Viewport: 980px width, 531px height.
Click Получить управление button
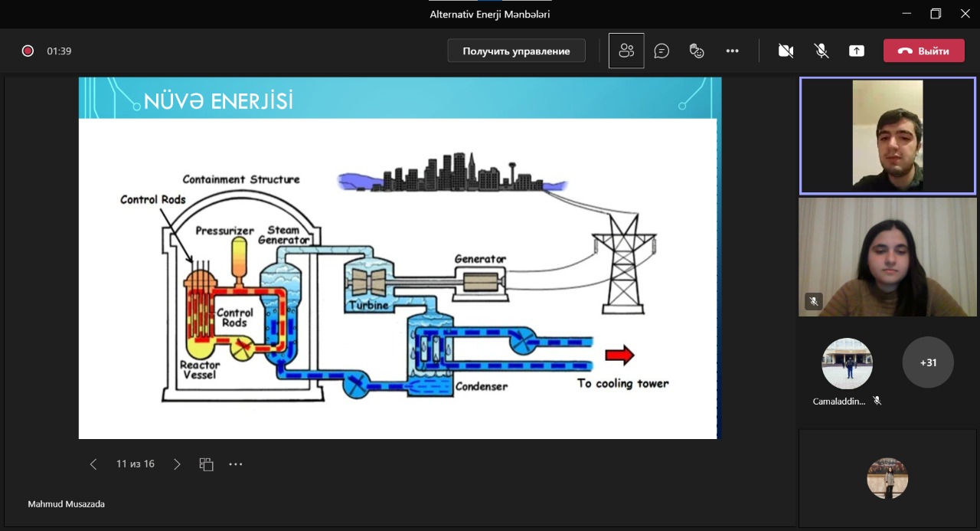point(516,51)
